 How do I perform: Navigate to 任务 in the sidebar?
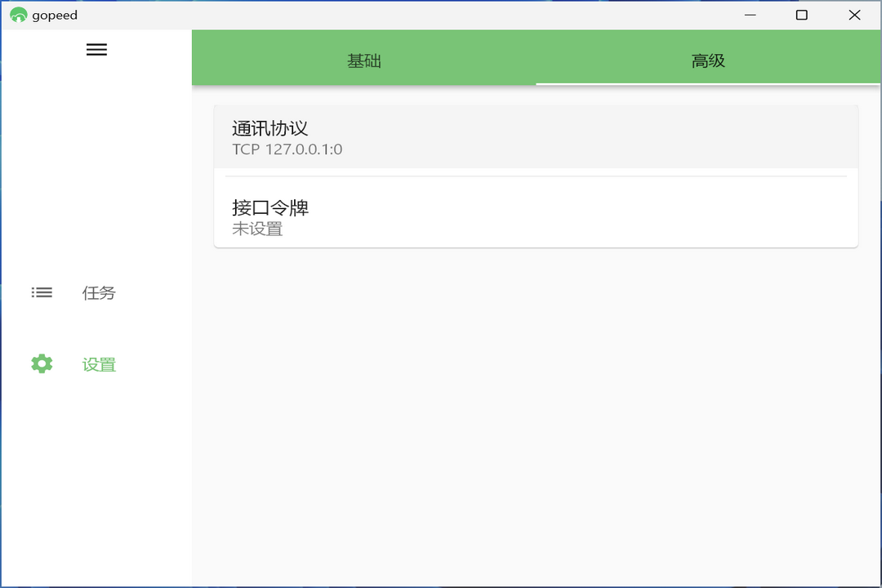(x=98, y=292)
